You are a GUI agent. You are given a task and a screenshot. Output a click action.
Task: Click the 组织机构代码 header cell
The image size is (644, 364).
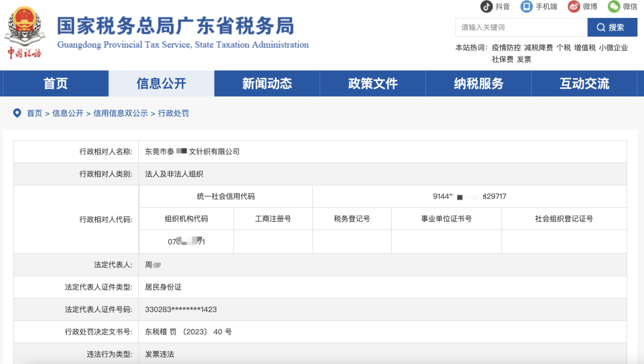[187, 219]
